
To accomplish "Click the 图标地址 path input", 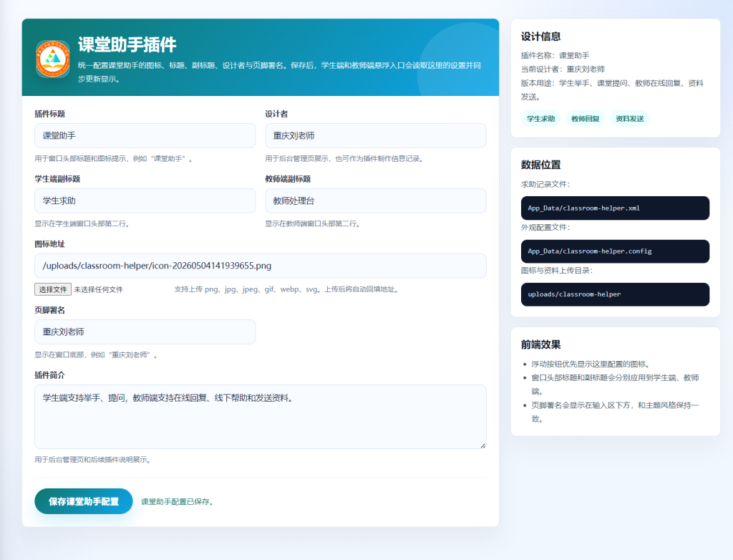I will pyautogui.click(x=261, y=266).
